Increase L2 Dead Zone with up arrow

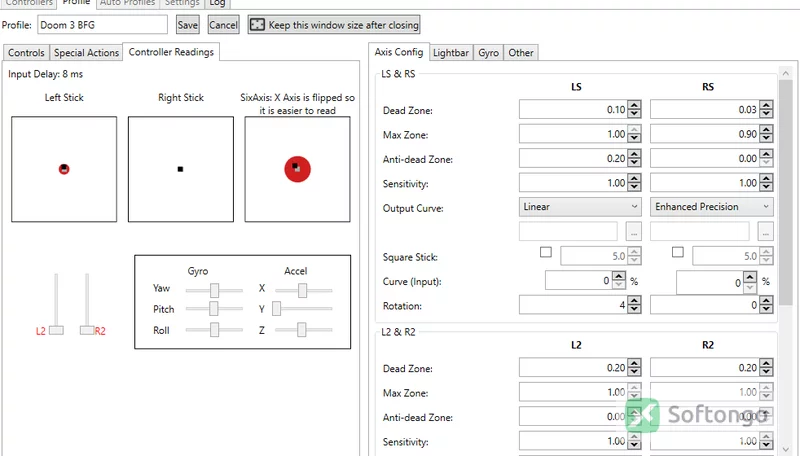(634, 363)
